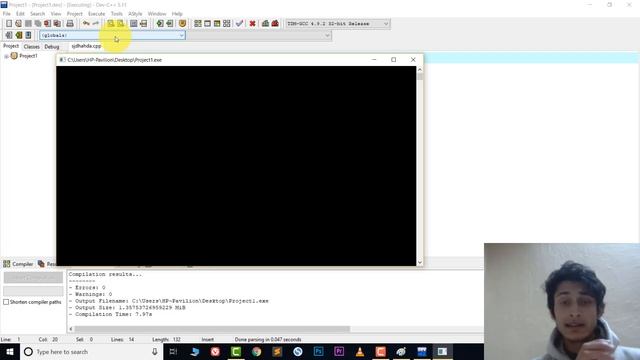640x360 pixels.
Task: Click the Errors: 0 log line
Action: [x=87, y=287]
